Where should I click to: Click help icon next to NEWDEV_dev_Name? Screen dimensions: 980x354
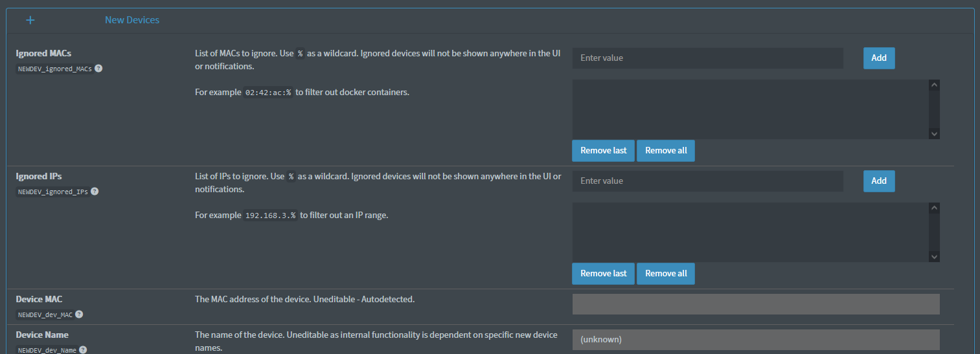point(83,349)
